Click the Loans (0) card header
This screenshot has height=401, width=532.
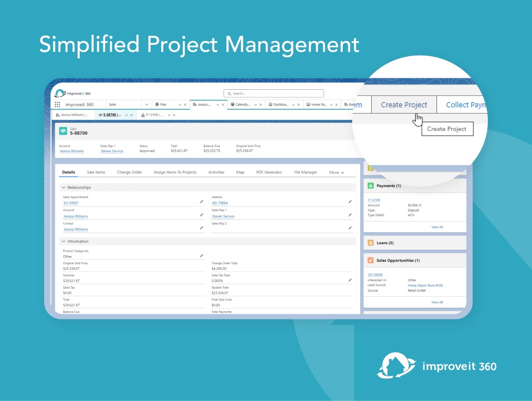pos(415,243)
